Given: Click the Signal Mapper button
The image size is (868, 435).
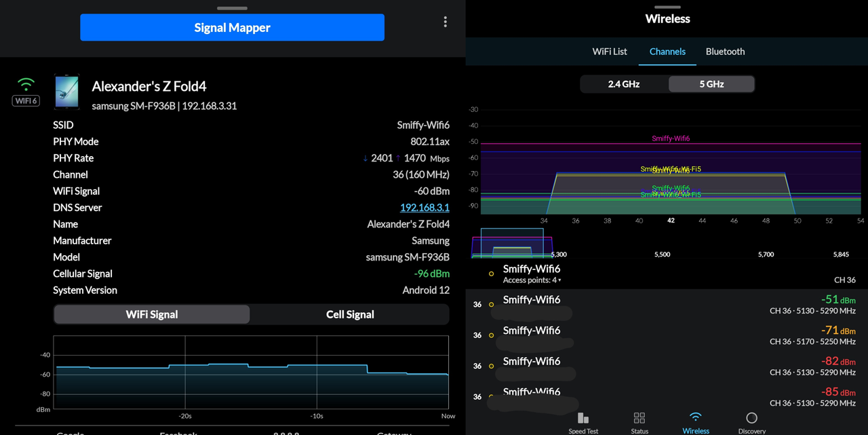Looking at the screenshot, I should [x=233, y=28].
